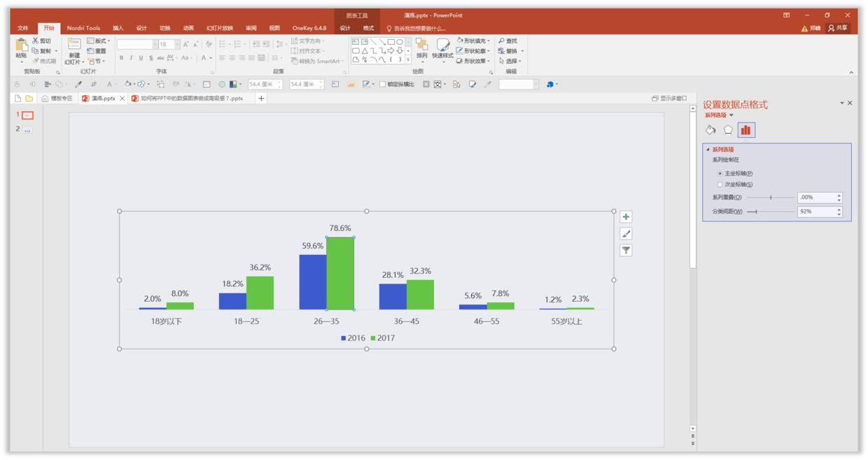Select the 主坐标轴 radio button
This screenshot has width=868, height=460.
click(720, 173)
